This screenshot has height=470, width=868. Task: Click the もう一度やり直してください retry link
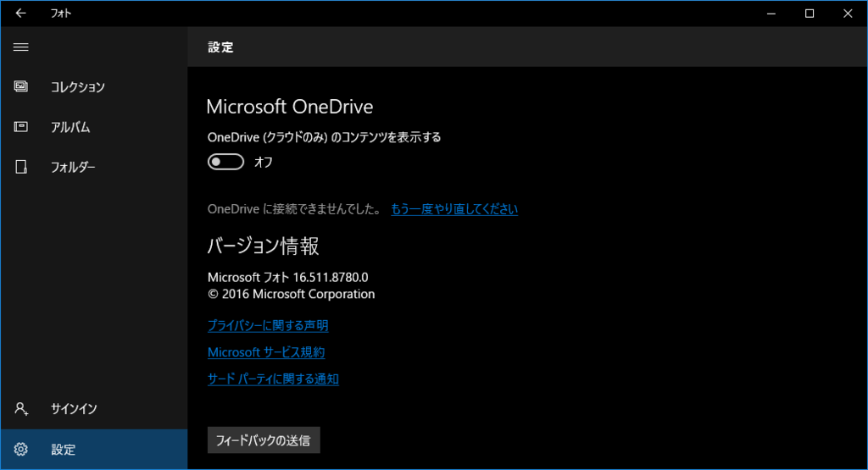click(x=454, y=209)
